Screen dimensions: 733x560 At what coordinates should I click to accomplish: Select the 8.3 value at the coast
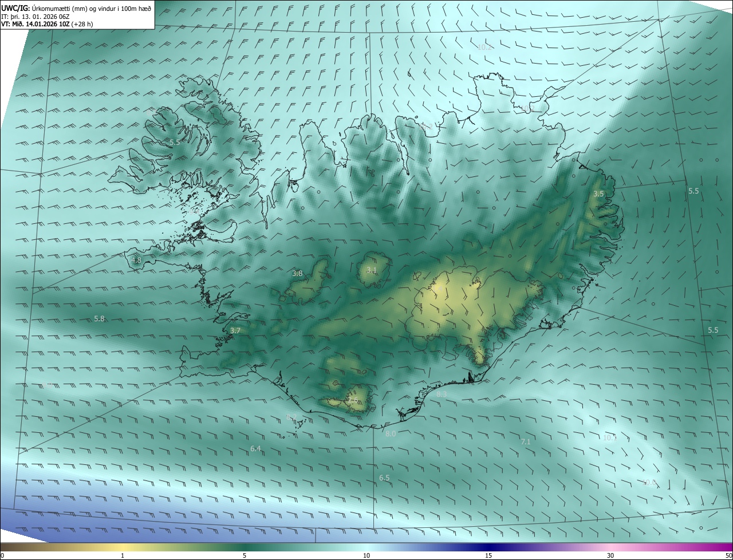click(442, 395)
